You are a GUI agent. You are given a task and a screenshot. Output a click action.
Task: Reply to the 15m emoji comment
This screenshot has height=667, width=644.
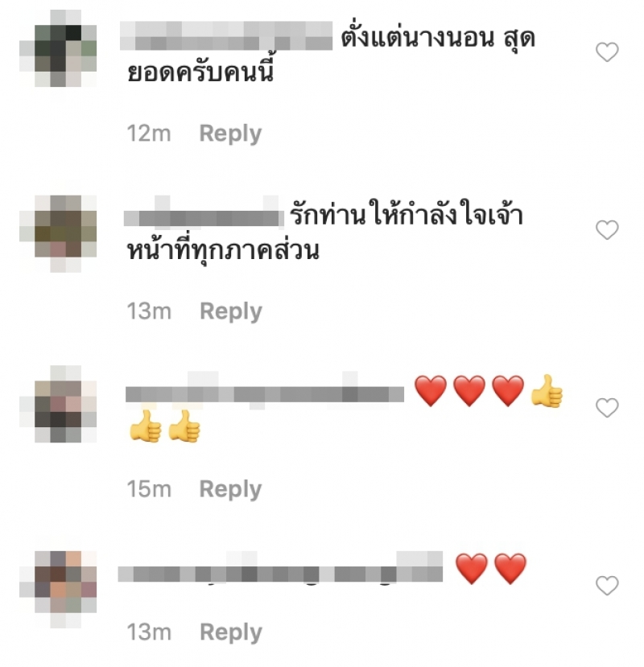pos(230,489)
